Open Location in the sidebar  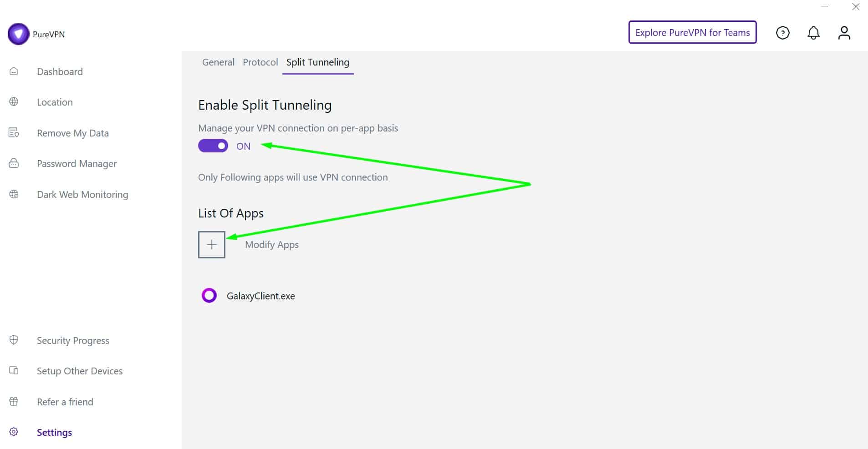point(55,102)
